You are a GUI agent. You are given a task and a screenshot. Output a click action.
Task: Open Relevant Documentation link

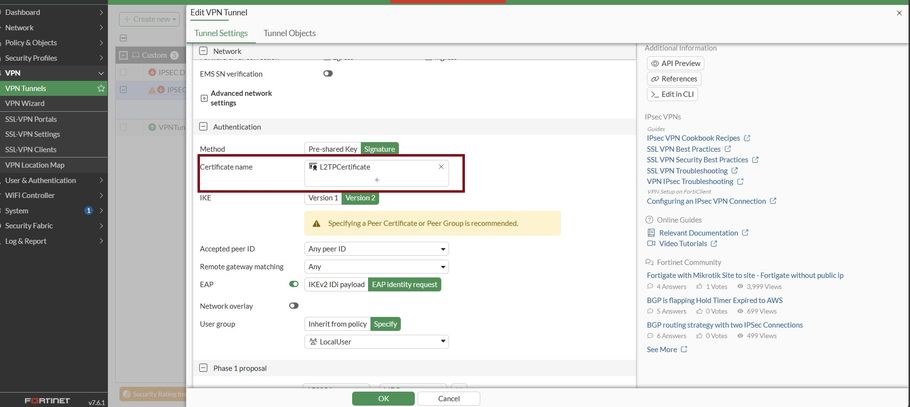tap(697, 233)
